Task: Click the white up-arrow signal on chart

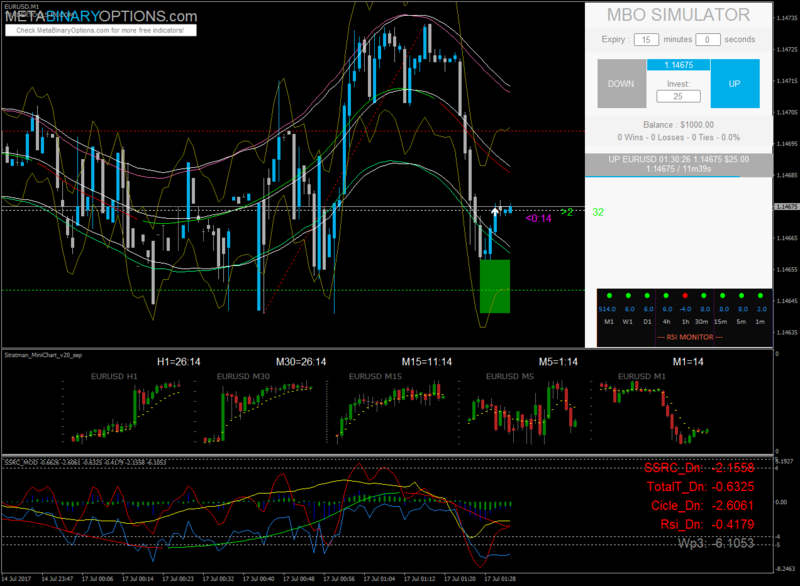Action: point(495,211)
